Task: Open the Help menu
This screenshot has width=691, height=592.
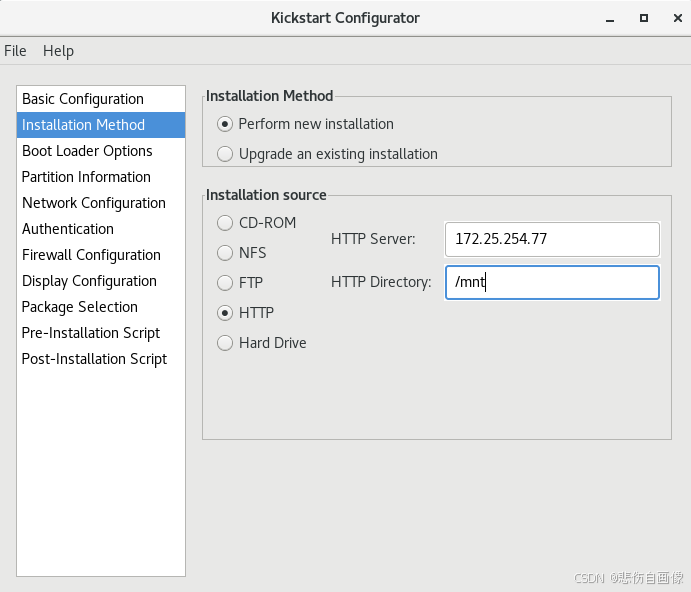Action: coord(58,51)
